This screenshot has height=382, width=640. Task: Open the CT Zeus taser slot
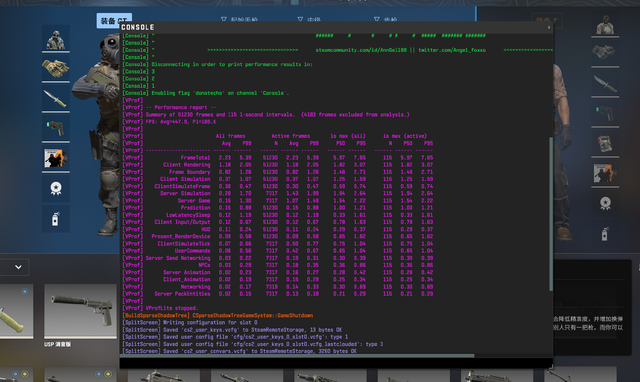(56, 128)
